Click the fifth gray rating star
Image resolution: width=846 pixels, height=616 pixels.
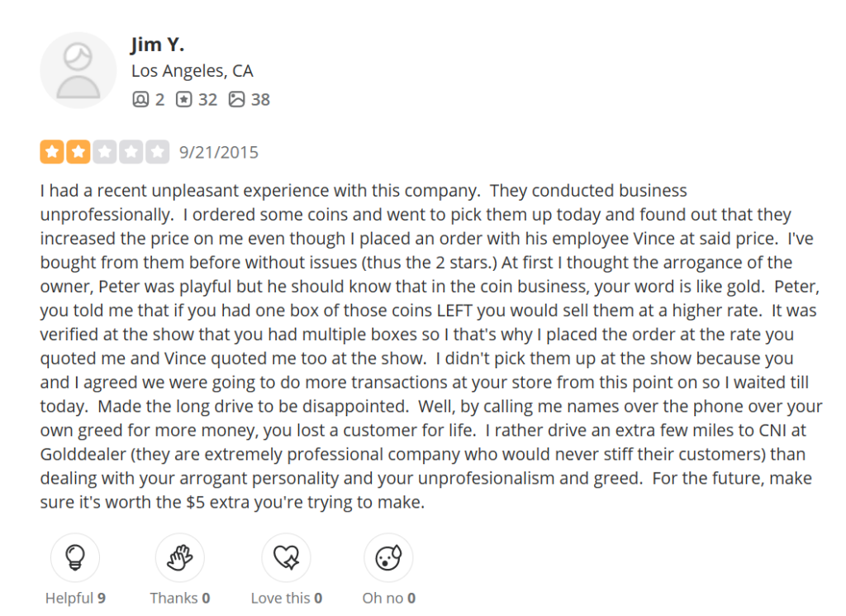[158, 152]
